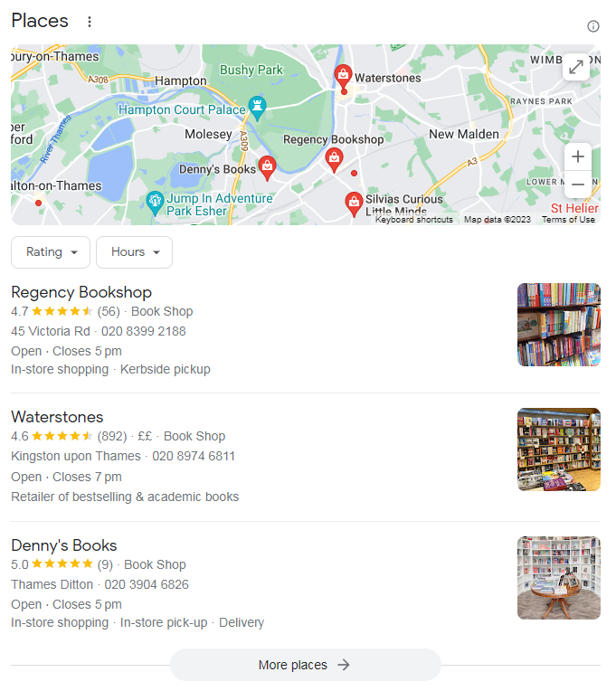Select the Regency Bookshop map pin
The width and height of the screenshot is (616, 691).
[x=334, y=159]
